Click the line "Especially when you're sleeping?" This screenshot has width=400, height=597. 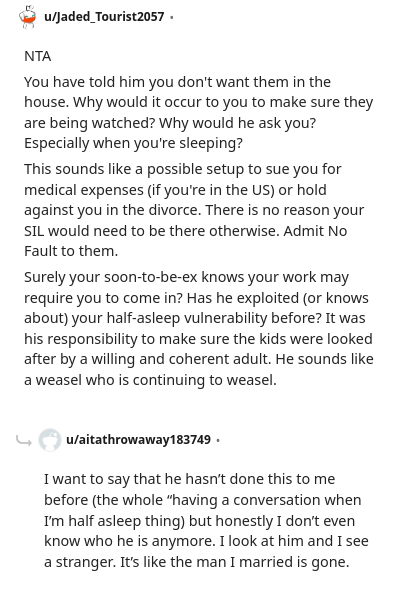(133, 144)
